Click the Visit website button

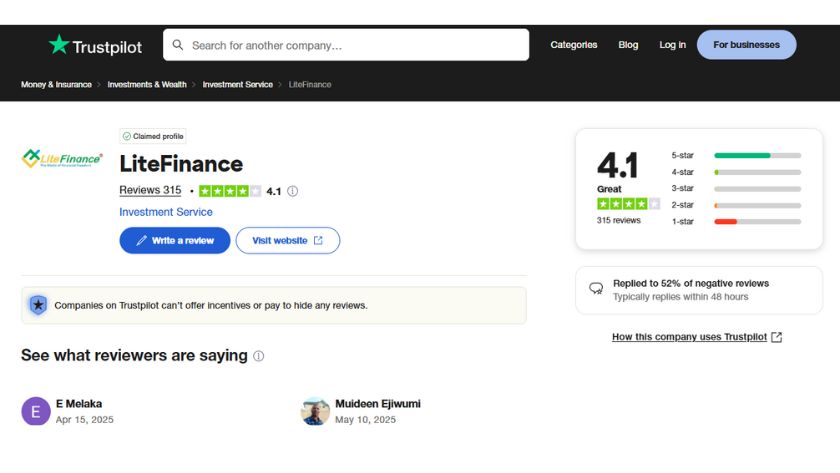pos(288,241)
